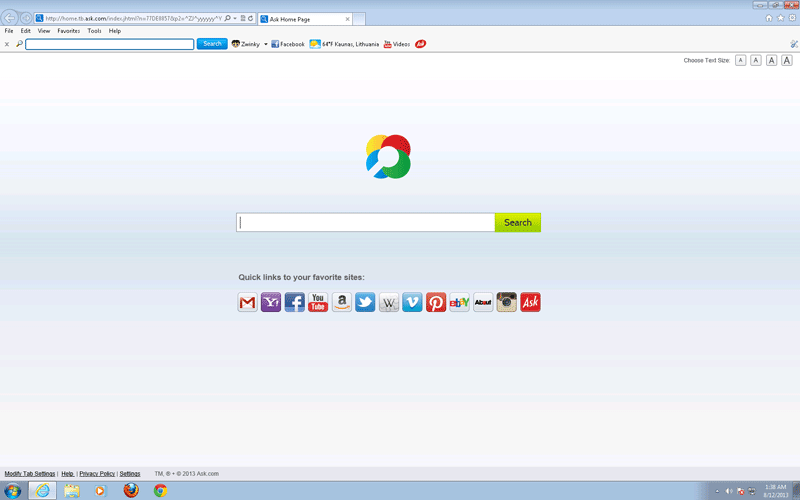The image size is (800, 500).
Task: Click the YouTube quick link icon
Action: click(318, 302)
